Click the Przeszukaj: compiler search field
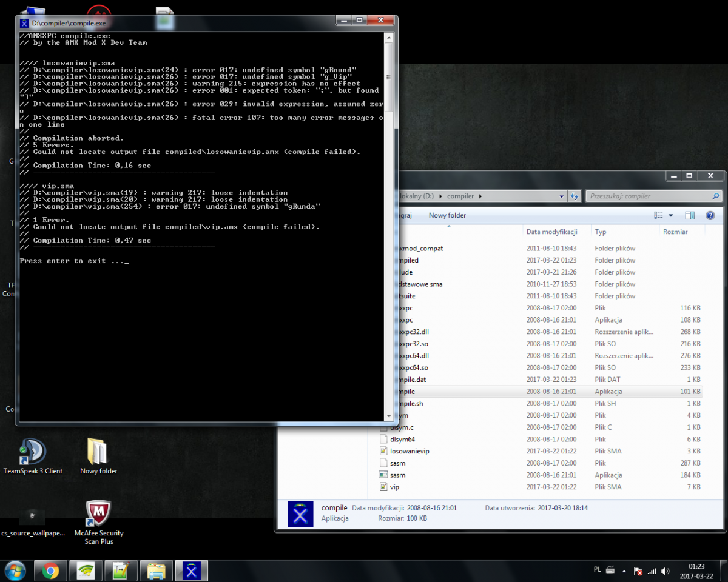 click(x=649, y=196)
